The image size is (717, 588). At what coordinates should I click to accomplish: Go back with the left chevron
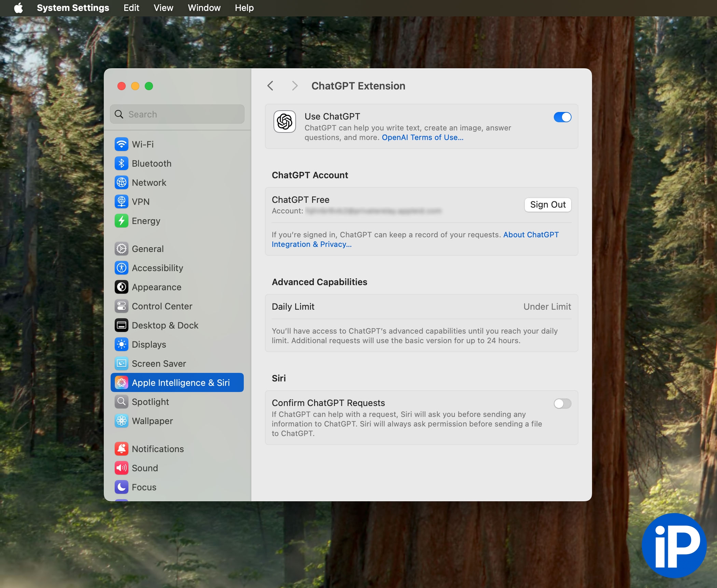pos(270,86)
